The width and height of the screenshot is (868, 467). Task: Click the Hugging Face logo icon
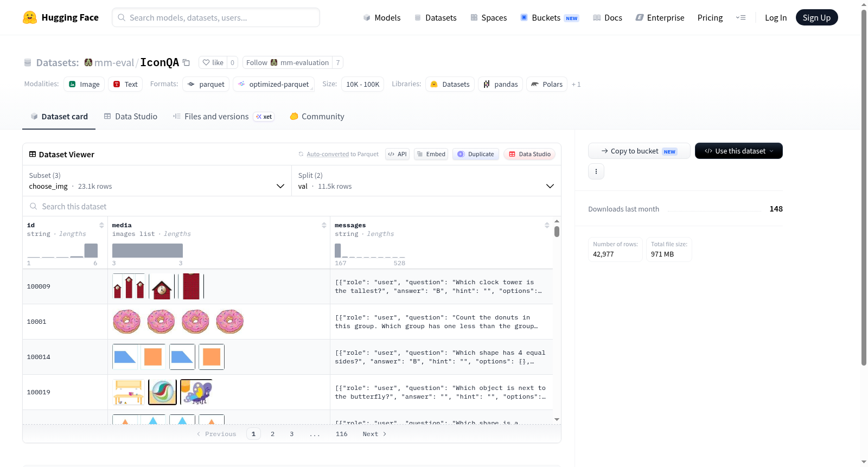[x=30, y=17]
